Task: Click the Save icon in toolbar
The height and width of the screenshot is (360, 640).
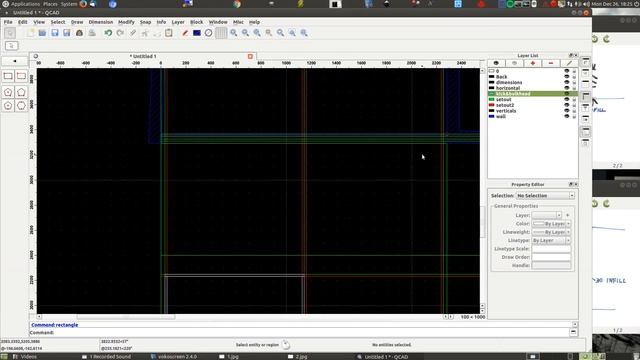Action: point(55,33)
